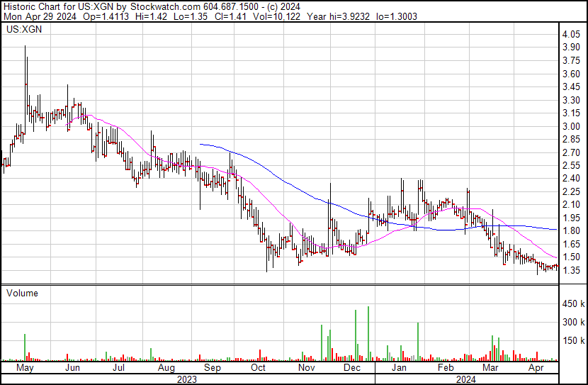Select the Feb label on the time axis
Viewport: 588px width, 385px height.
coord(445,369)
